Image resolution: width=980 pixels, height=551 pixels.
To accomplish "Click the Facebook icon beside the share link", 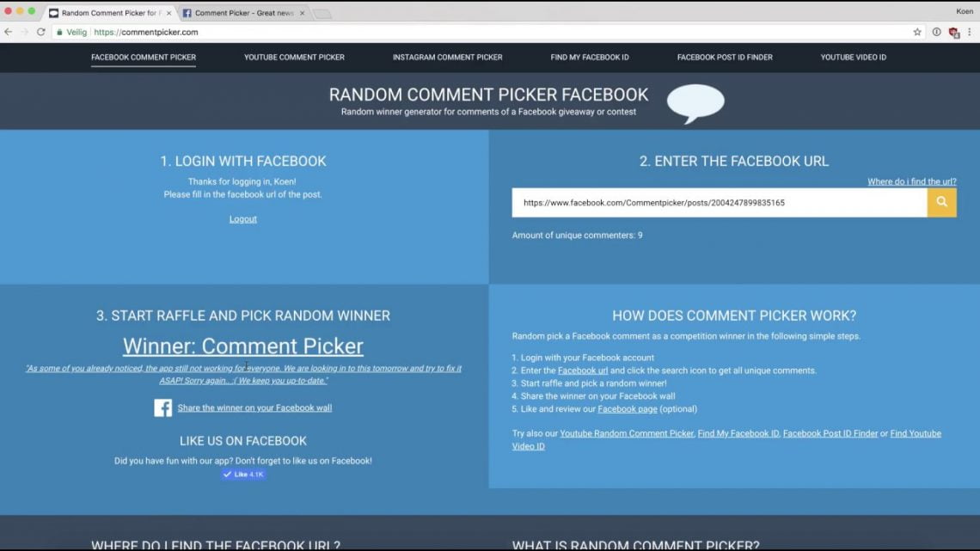I will (x=163, y=408).
